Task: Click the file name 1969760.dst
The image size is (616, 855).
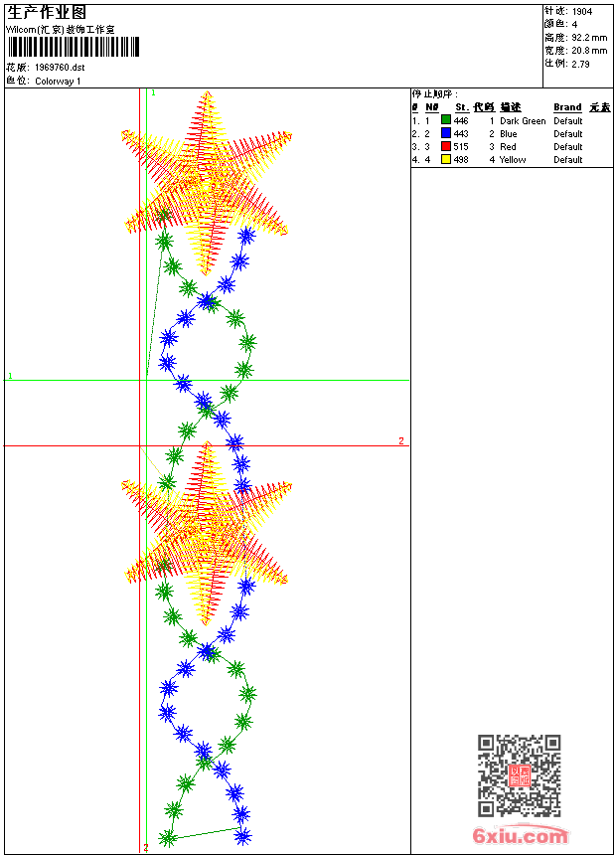Action: point(60,68)
